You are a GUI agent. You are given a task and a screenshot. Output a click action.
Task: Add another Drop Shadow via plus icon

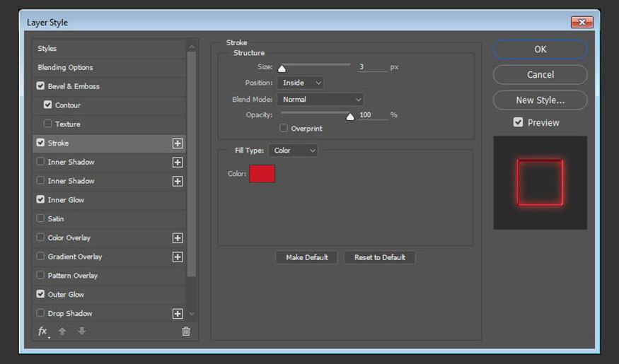tap(178, 314)
